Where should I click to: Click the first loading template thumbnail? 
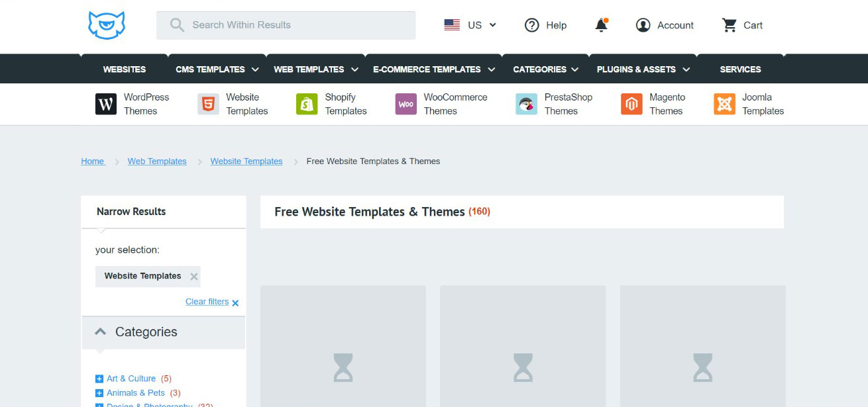(343, 346)
